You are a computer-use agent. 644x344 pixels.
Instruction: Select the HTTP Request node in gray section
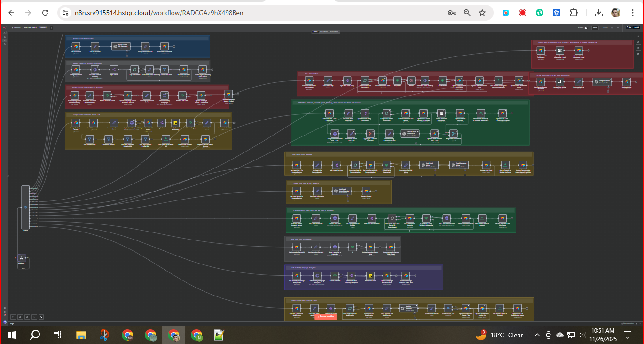pyautogui.click(x=94, y=70)
